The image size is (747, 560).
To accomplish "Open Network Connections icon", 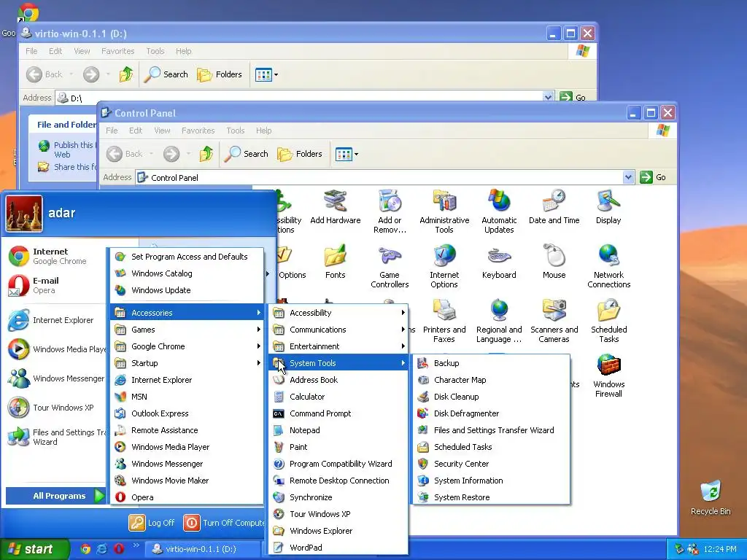I will click(608, 267).
